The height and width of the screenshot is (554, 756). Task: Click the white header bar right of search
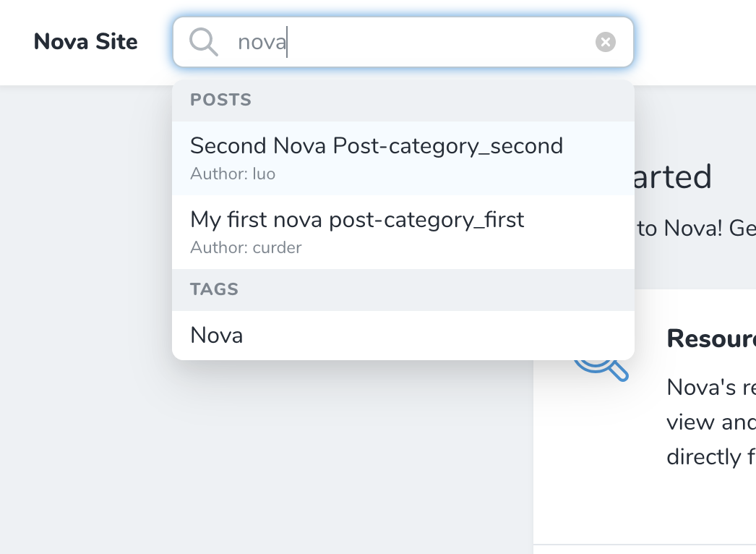[x=694, y=42]
